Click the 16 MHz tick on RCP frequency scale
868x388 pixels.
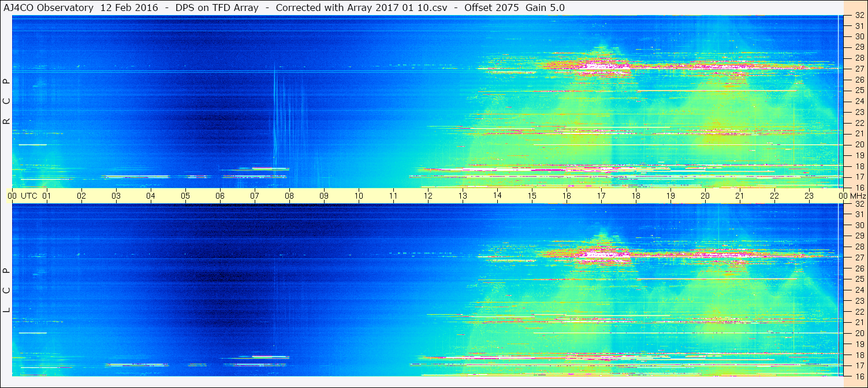(x=859, y=188)
